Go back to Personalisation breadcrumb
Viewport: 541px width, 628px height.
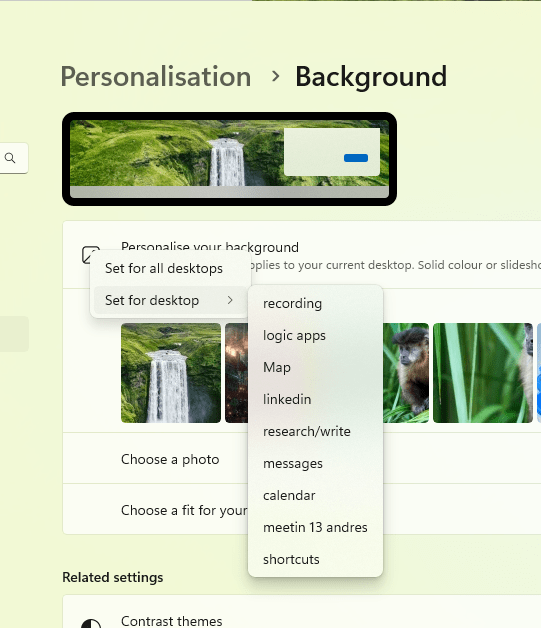(x=156, y=76)
